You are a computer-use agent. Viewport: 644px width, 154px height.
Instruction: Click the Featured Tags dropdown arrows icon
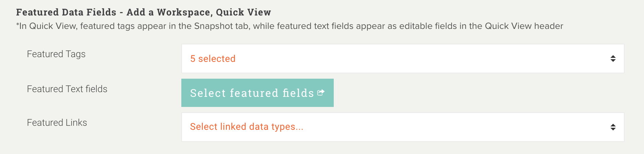pos(613,59)
